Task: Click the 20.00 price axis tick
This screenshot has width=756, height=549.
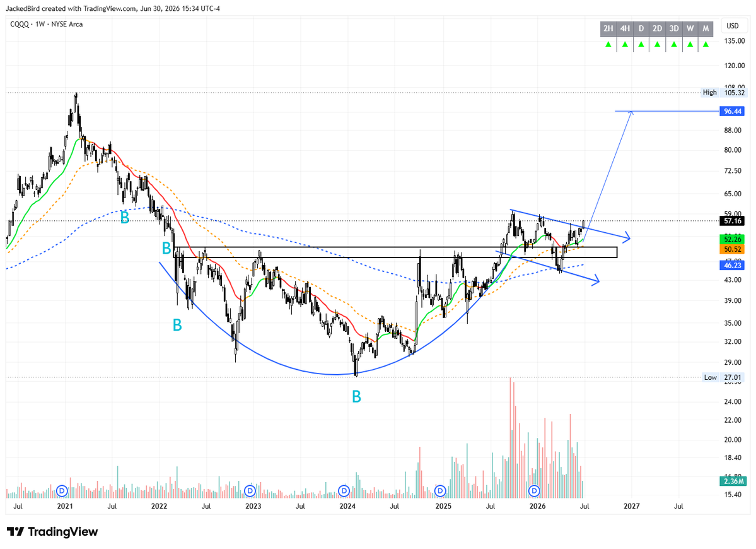Action: [733, 440]
